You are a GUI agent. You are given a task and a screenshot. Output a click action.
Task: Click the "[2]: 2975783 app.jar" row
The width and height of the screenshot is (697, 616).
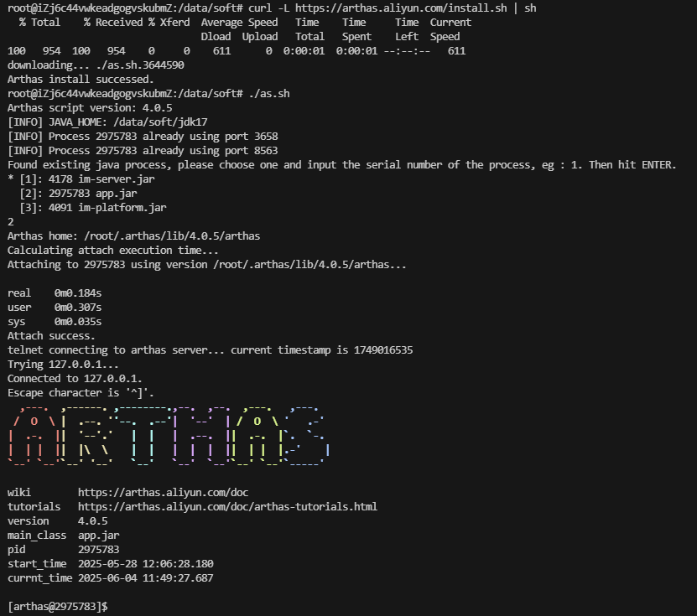click(x=78, y=194)
